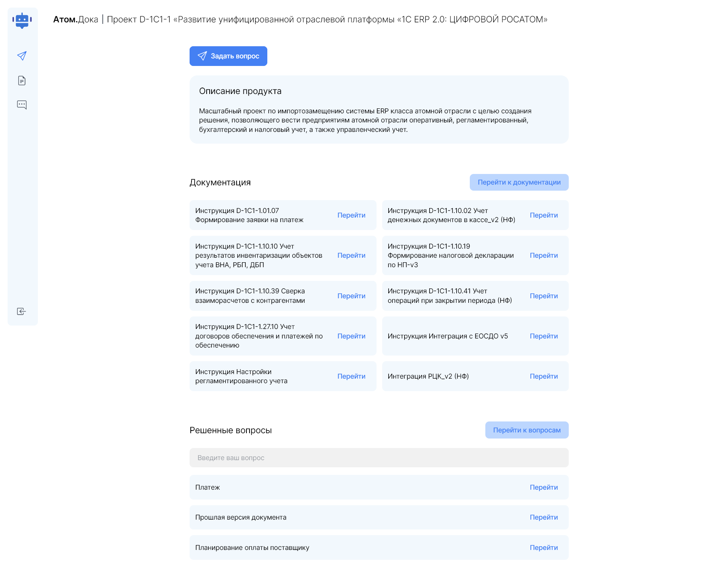
Task: Open instruction D-1C1-1.10.41 via Перейти
Action: coord(543,296)
